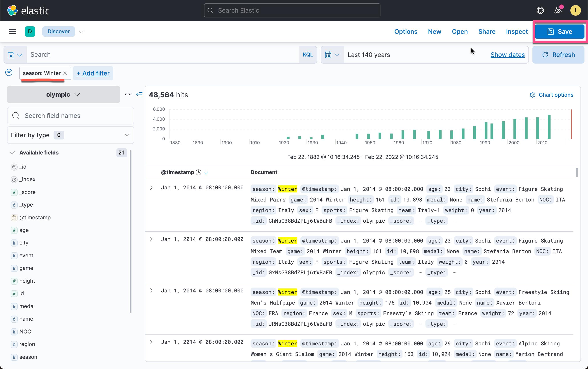Image resolution: width=588 pixels, height=369 pixels.
Task: Click the Chart options gear
Action: pos(532,95)
